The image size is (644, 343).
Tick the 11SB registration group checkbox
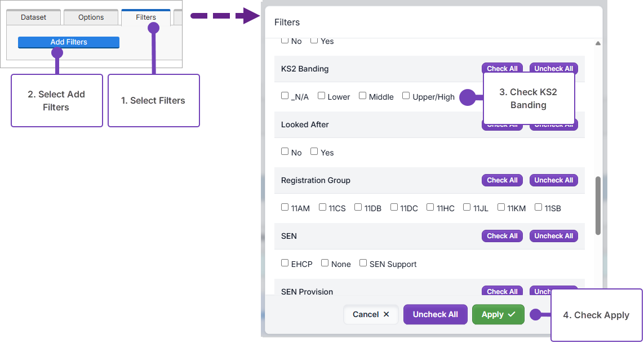pyautogui.click(x=538, y=207)
